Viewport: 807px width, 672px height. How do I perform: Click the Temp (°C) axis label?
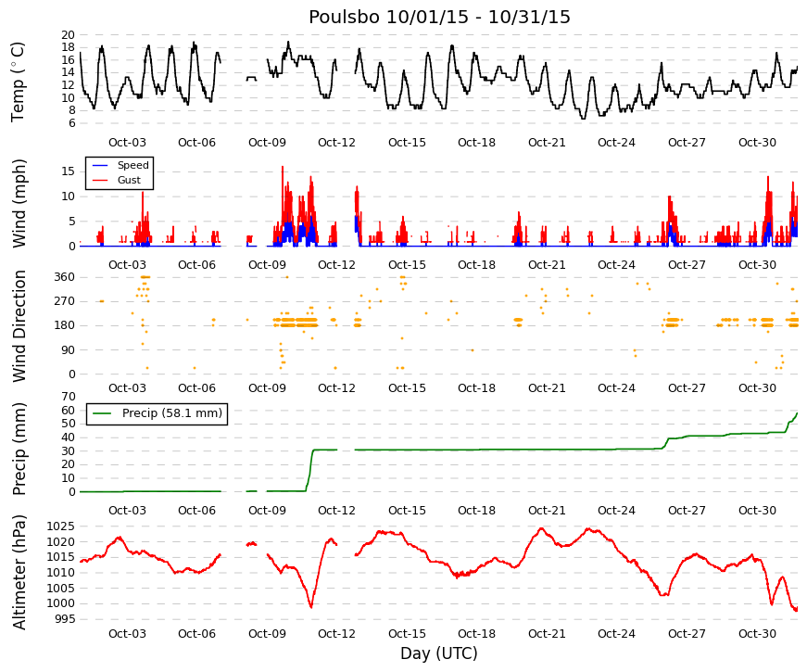click(18, 82)
